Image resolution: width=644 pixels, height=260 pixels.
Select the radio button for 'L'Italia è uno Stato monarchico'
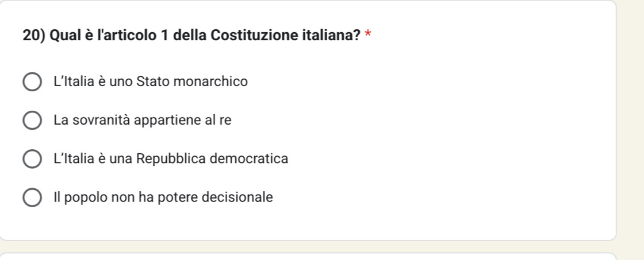(x=32, y=82)
